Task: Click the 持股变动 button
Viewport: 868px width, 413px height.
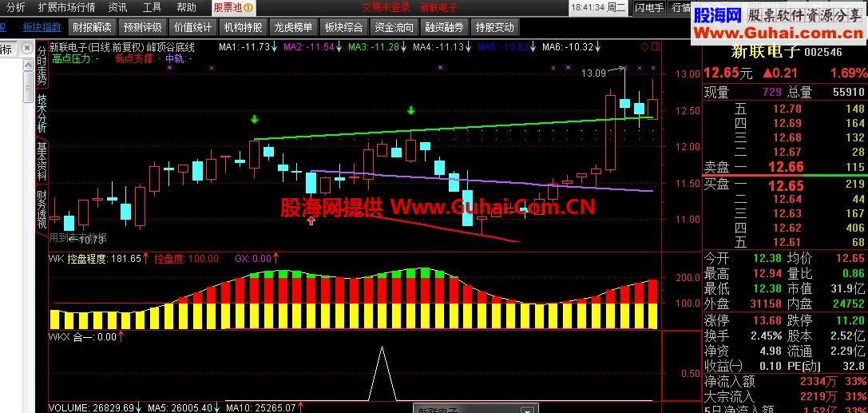Action: click(495, 26)
